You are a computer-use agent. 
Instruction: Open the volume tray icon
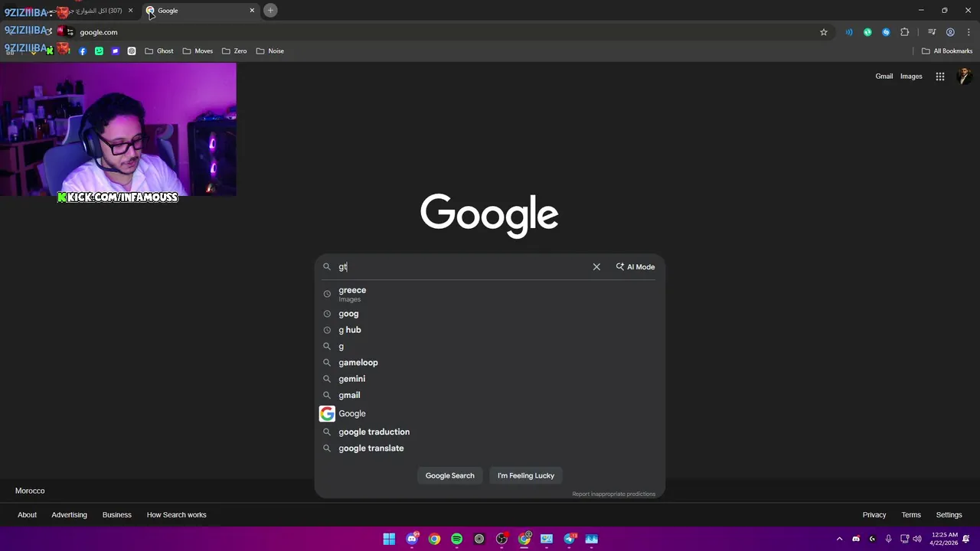pos(917,539)
